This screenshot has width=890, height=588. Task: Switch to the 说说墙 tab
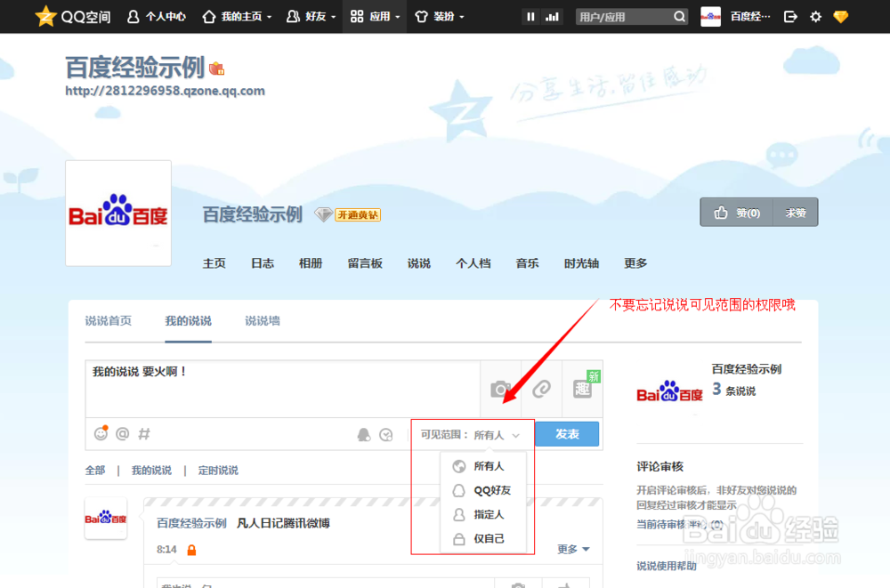261,321
